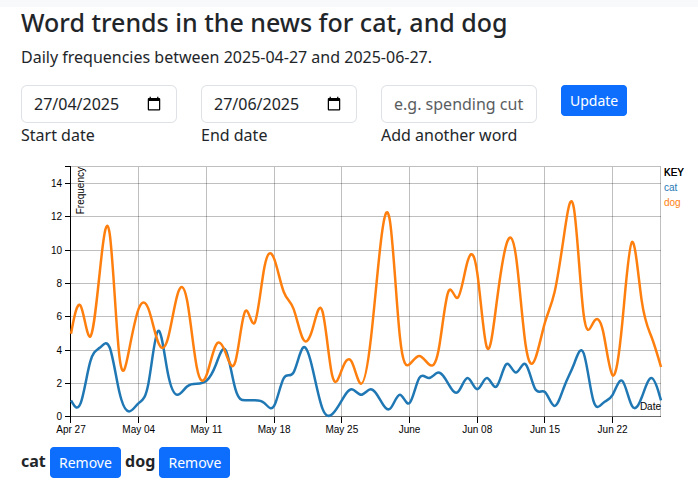Click the Jun 22 x-axis date label
This screenshot has width=698, height=499.
tap(612, 429)
